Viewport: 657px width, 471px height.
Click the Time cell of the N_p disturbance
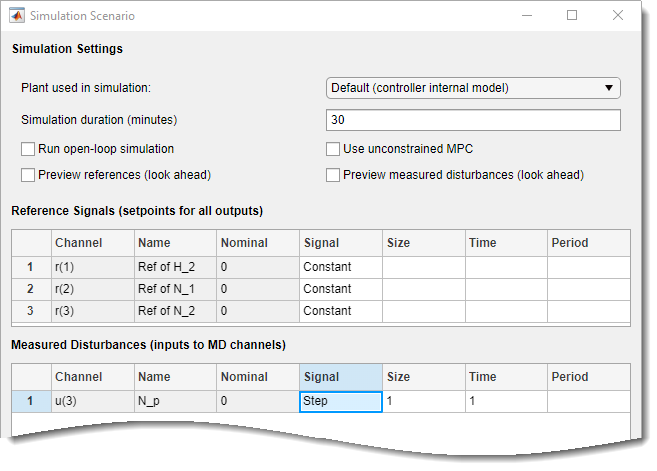[x=506, y=401]
